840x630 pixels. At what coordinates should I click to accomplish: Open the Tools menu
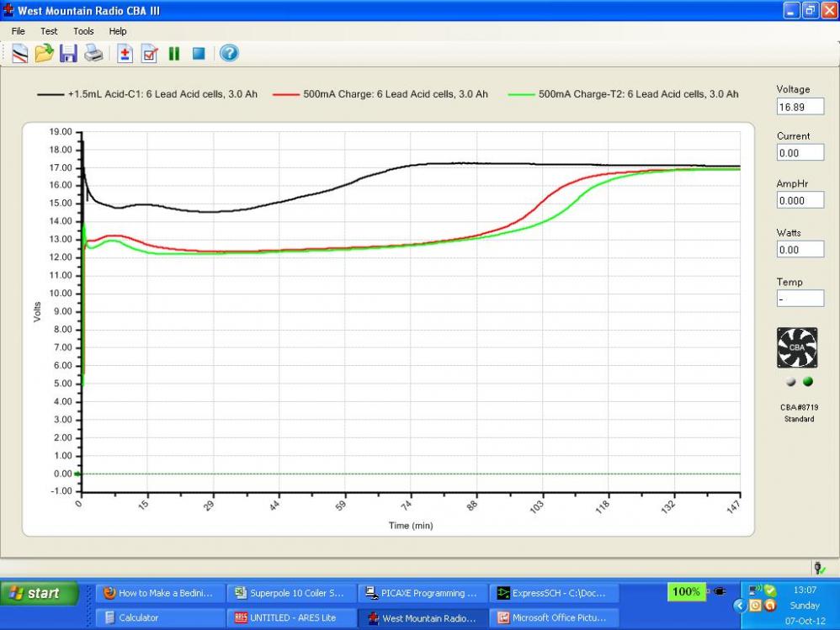[x=83, y=31]
